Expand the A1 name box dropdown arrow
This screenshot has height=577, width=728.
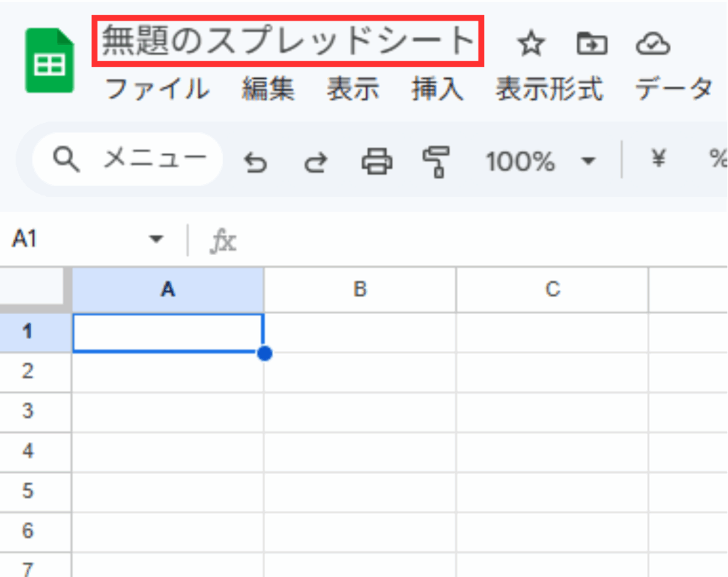tap(156, 240)
